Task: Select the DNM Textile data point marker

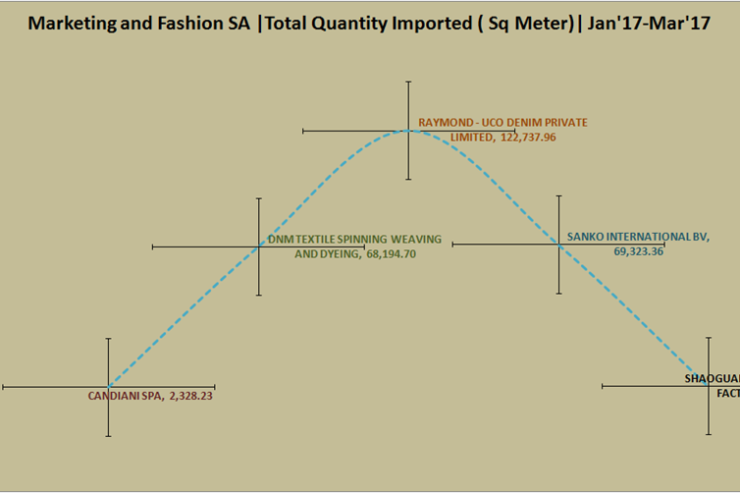Action: [259, 247]
